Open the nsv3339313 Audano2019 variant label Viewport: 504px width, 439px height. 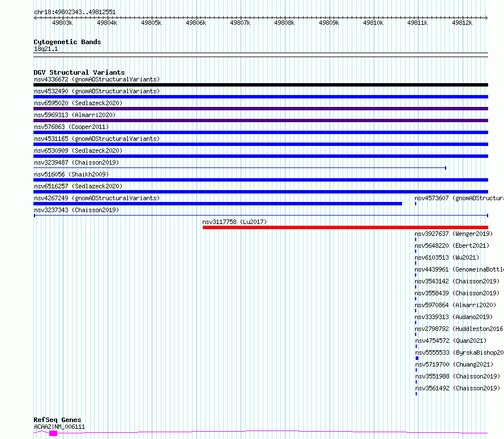pos(454,317)
